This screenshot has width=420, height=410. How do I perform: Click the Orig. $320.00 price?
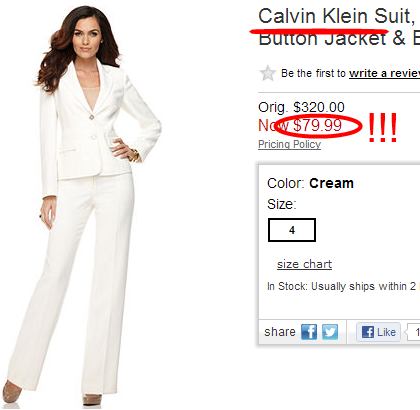coord(301,107)
